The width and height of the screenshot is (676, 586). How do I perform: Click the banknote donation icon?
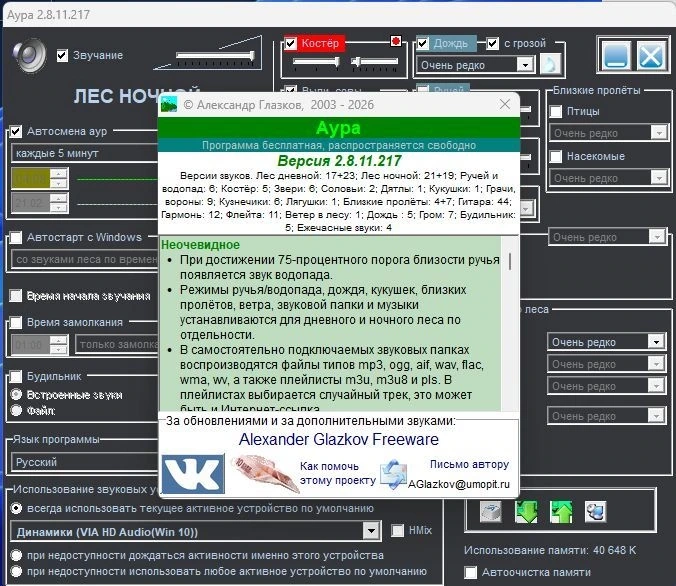(264, 473)
